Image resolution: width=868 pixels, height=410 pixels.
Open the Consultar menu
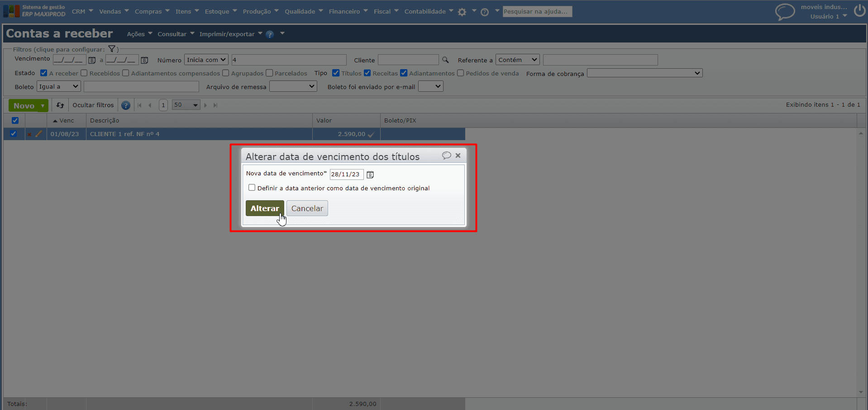[176, 34]
